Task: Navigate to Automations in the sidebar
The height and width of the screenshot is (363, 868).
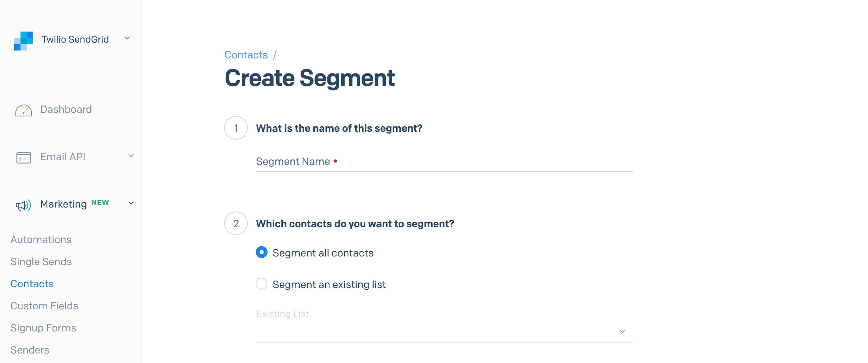Action: point(41,240)
